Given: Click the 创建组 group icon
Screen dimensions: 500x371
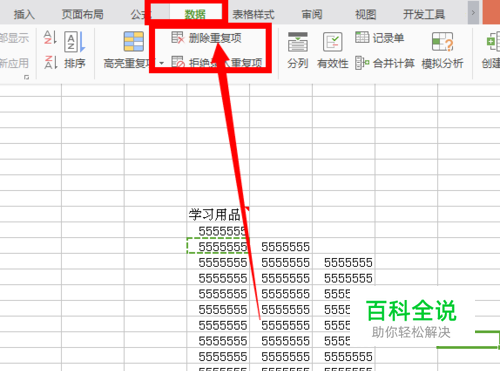Looking at the screenshot, I should pyautogui.click(x=493, y=42).
